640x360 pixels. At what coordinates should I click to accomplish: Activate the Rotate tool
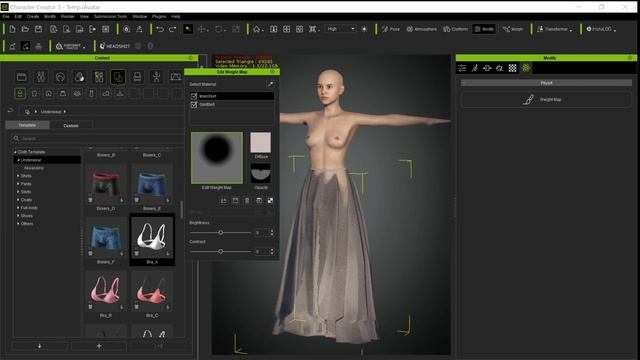tap(219, 29)
